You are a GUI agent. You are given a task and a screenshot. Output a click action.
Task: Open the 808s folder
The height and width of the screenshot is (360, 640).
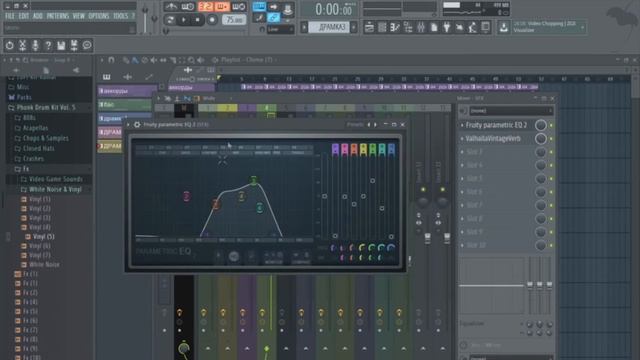tap(29, 118)
